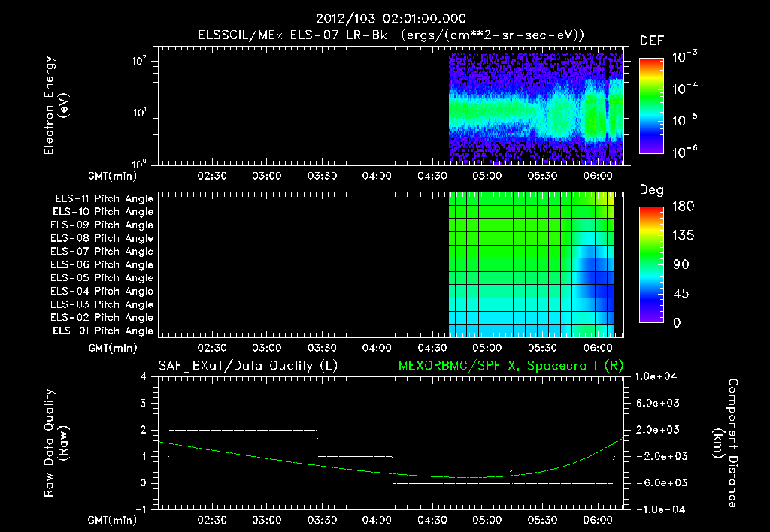Select the ELS-05 Pitch Angle row label
770x532 pixels.
click(x=102, y=278)
